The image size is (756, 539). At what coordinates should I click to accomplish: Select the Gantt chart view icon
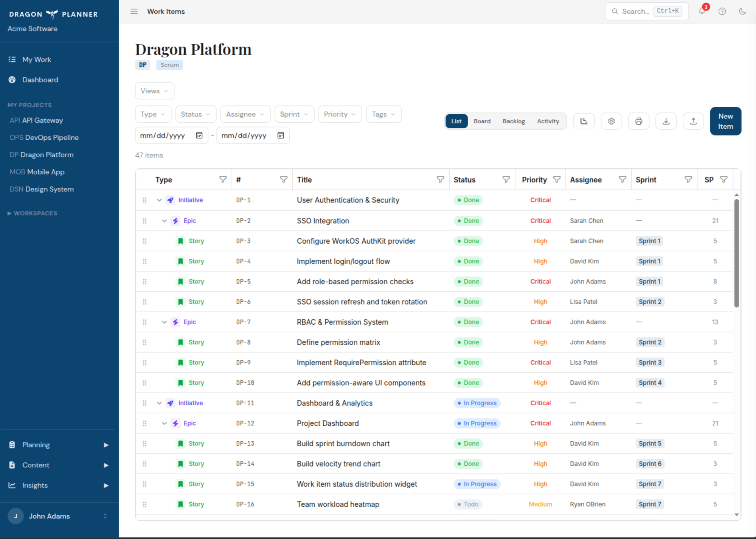tap(584, 121)
